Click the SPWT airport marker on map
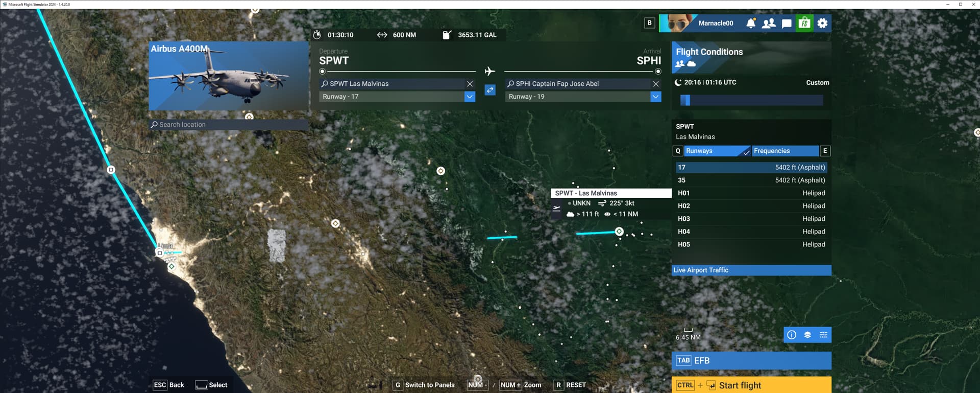This screenshot has height=393, width=980. point(619,232)
